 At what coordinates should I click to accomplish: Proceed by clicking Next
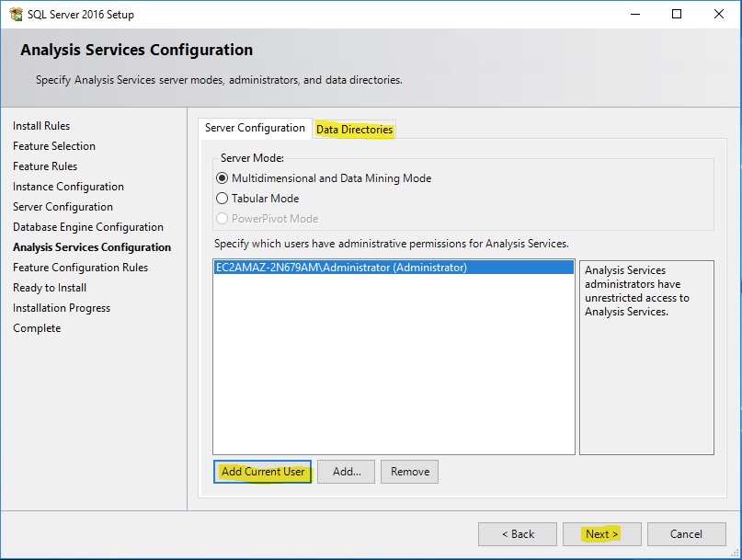[602, 534]
